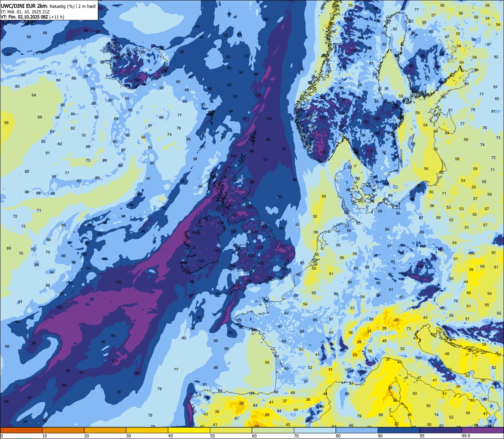The image size is (504, 439).
Task: Click the '99.9' label under the legend
Action: pyautogui.click(x=466, y=436)
